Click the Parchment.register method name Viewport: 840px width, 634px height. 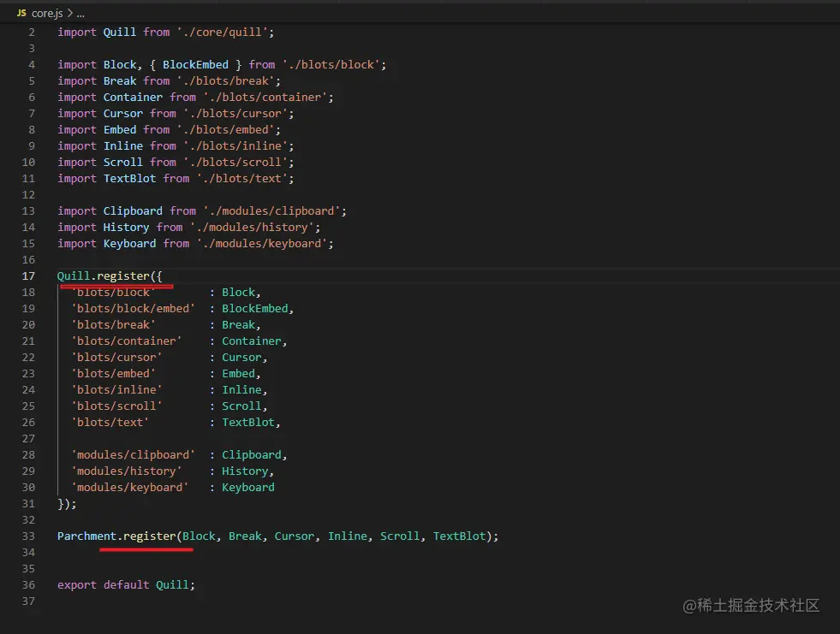[x=149, y=536]
